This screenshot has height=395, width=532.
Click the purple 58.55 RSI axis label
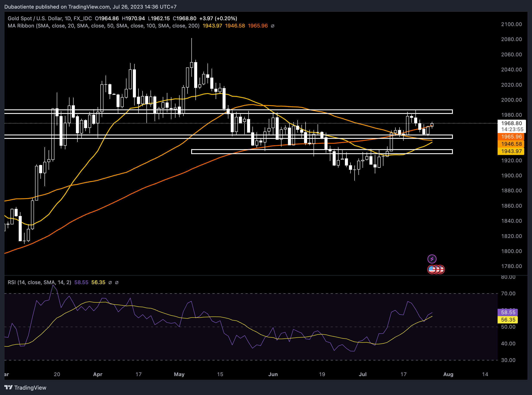click(x=508, y=312)
